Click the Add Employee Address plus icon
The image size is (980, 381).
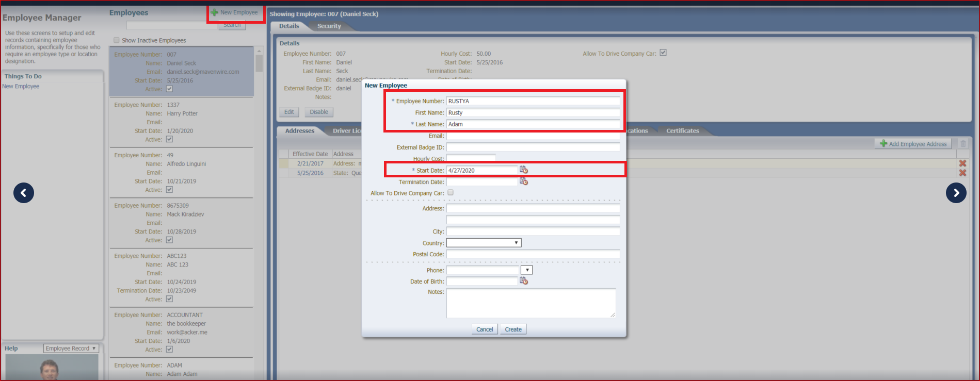pos(883,144)
